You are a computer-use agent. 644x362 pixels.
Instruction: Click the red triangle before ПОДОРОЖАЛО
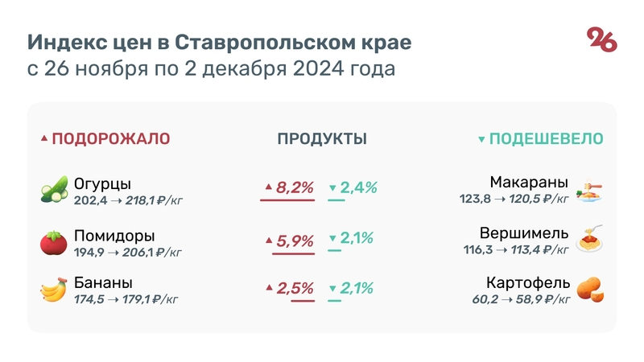pyautogui.click(x=44, y=139)
